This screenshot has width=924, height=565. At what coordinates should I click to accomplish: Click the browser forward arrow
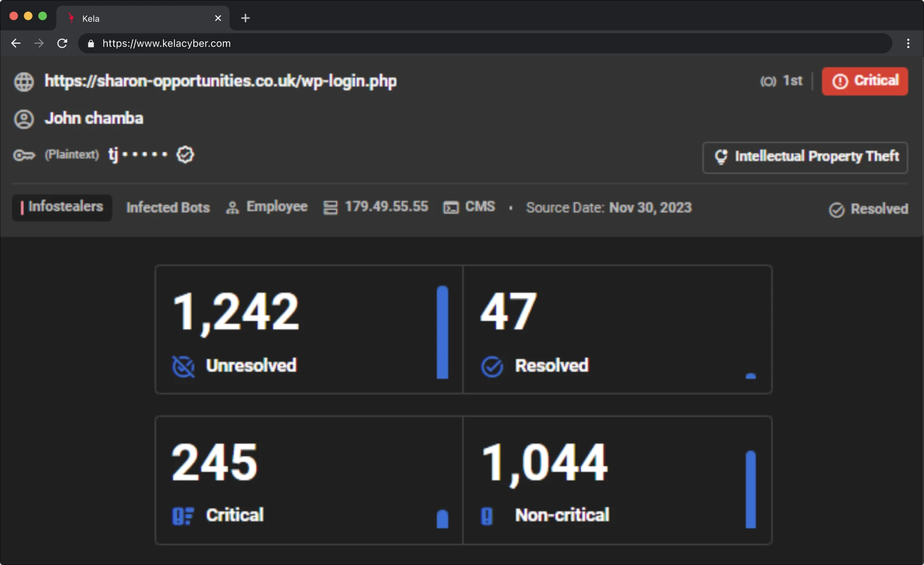pos(39,43)
